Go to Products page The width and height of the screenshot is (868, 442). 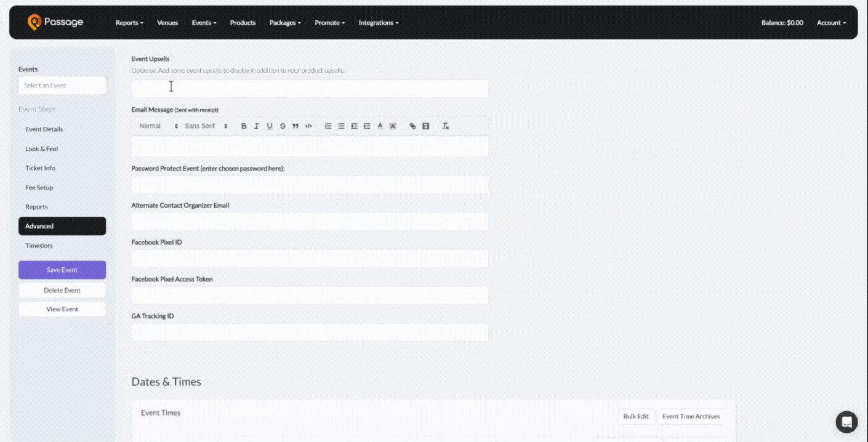point(243,23)
